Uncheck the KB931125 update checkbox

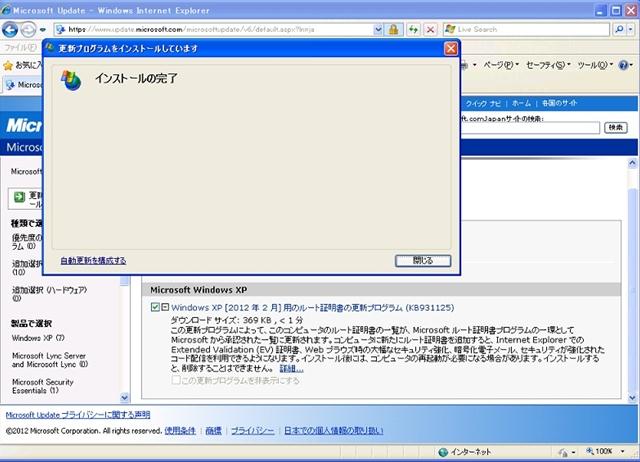pos(155,307)
